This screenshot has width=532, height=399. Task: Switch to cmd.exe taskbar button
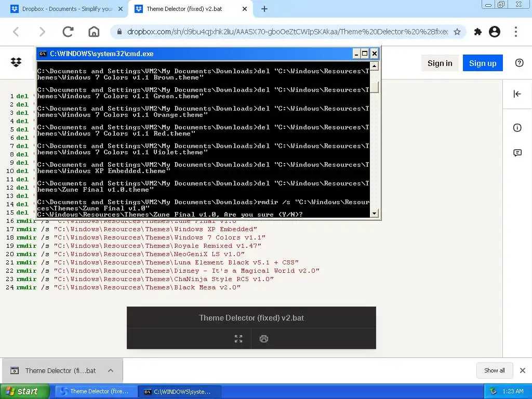pos(180,391)
